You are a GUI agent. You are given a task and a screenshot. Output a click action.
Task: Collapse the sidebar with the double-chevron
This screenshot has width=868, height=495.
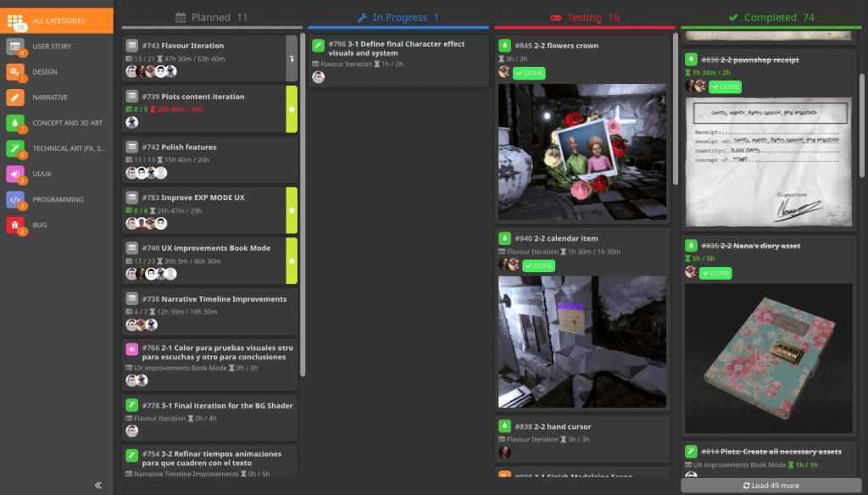(x=97, y=484)
